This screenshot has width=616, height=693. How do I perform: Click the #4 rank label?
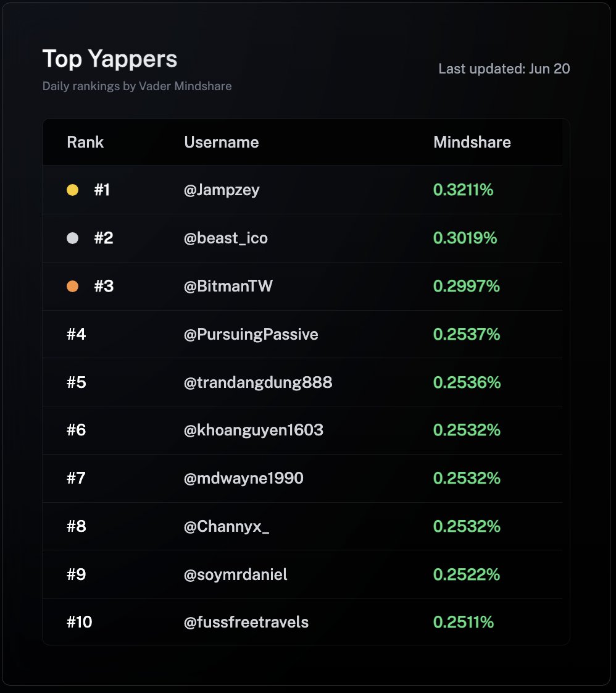pos(76,335)
